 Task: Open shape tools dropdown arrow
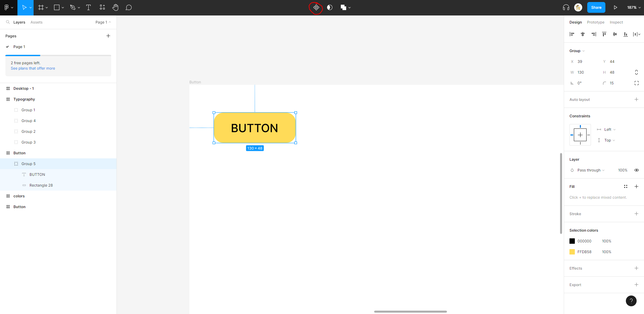pyautogui.click(x=63, y=7)
